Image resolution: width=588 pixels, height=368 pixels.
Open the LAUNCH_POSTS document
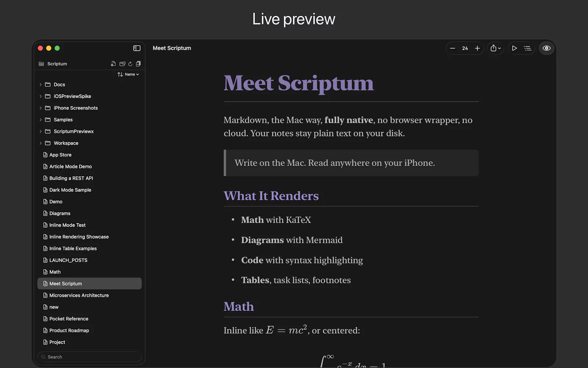click(x=89, y=260)
